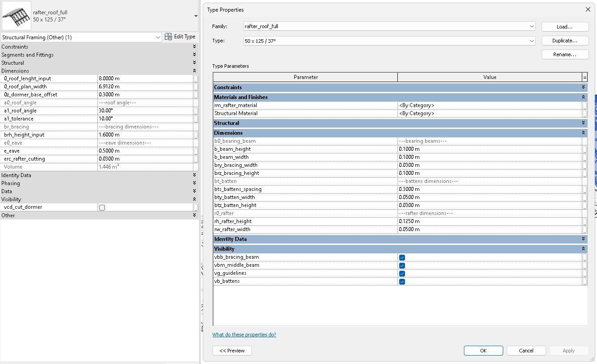Viewport: 597px width, 364px height.
Task: Expand the Other group in Properties palette
Action: pyautogui.click(x=194, y=215)
